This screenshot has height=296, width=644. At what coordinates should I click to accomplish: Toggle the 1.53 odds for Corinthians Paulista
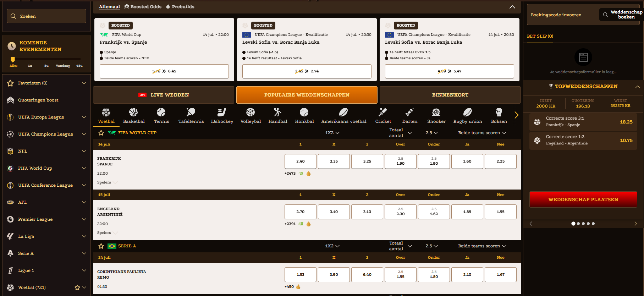[301, 275]
